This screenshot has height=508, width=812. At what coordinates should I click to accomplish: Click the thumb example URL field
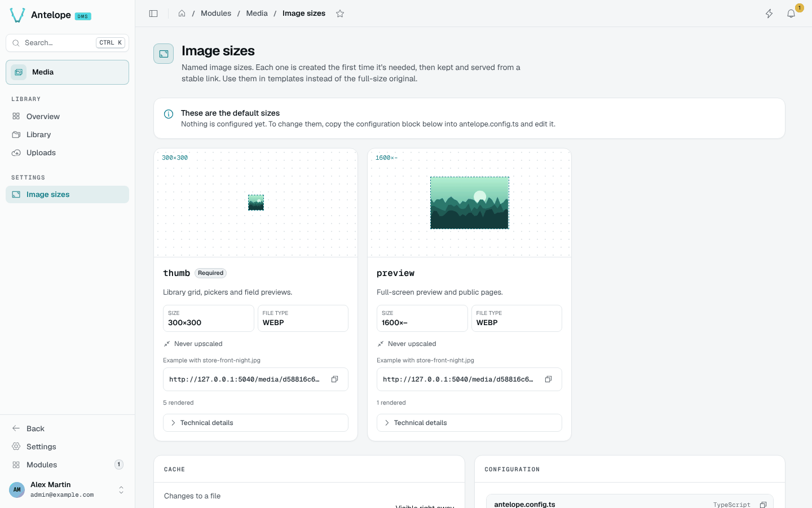(x=255, y=379)
